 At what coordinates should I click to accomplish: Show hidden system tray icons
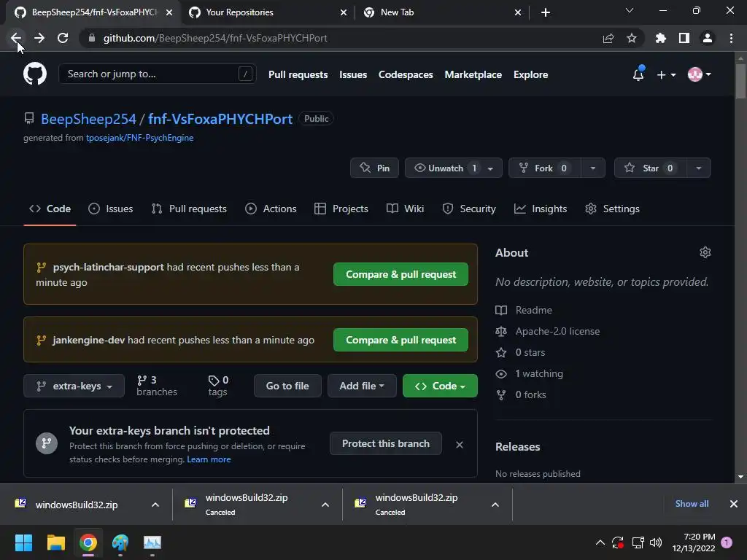[x=600, y=542]
